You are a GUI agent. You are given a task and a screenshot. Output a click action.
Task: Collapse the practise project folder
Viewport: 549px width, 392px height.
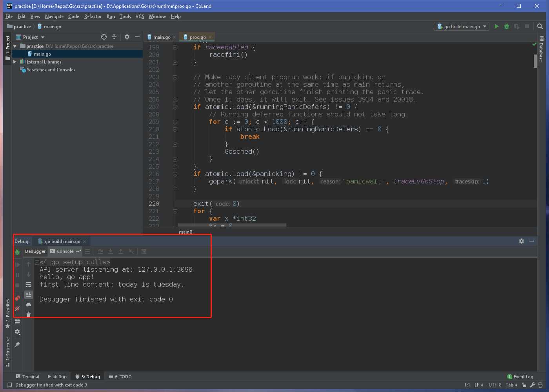click(x=15, y=46)
